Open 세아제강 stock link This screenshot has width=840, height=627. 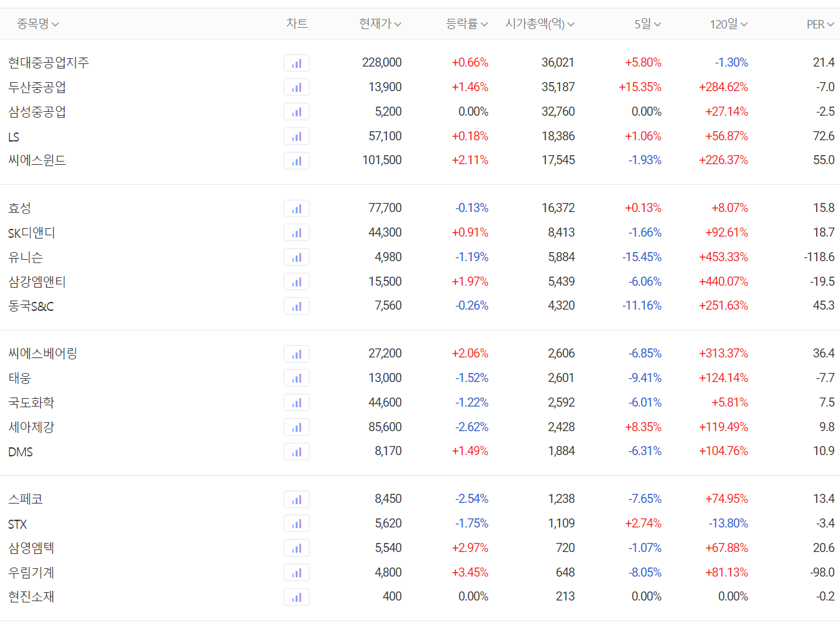31,427
